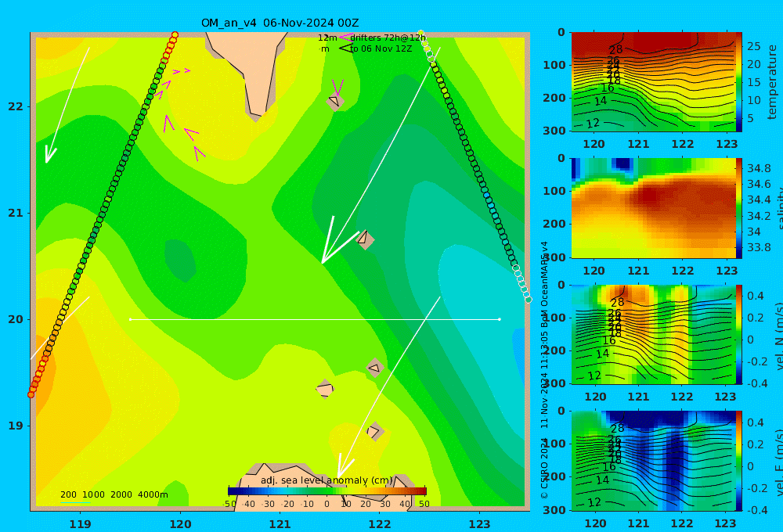Image resolution: width=783 pixels, height=532 pixels.
Task: Click the northward velocity cross-section panel
Action: point(653,334)
